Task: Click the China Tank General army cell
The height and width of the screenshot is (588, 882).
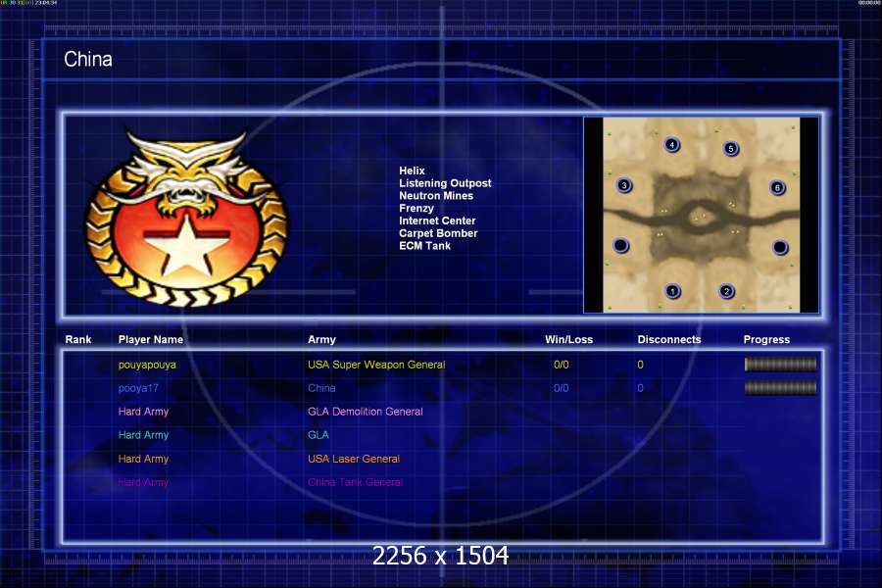Action: pos(356,482)
